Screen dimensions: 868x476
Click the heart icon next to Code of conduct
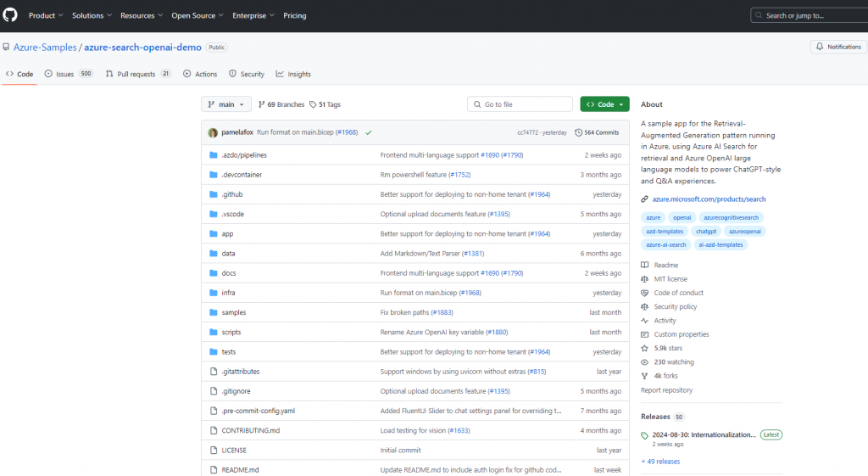pos(644,293)
